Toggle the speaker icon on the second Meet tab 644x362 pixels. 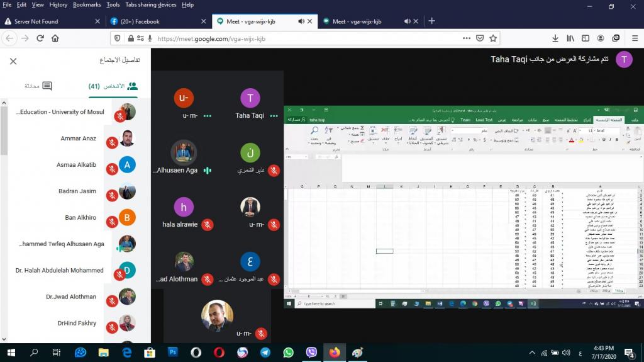[x=406, y=21]
